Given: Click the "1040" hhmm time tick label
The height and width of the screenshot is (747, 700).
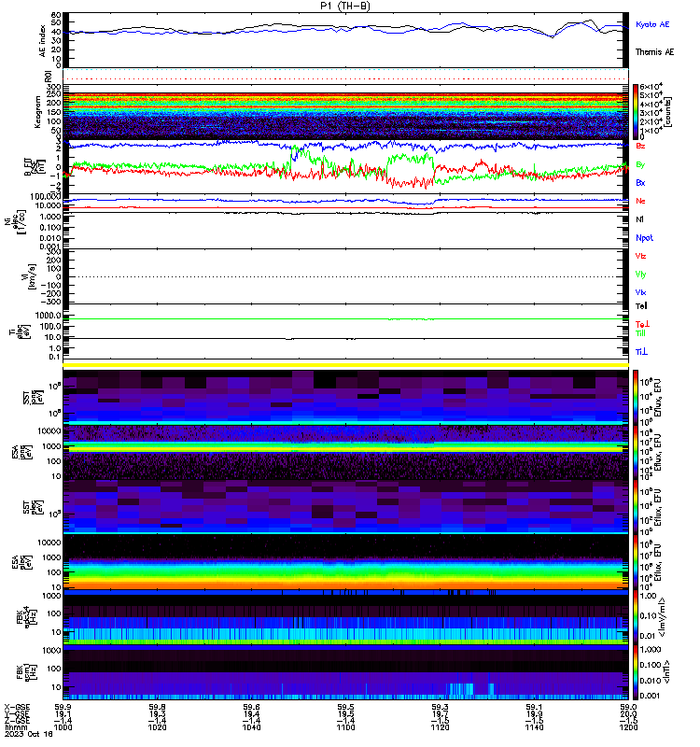Looking at the screenshot, I should 251,727.
